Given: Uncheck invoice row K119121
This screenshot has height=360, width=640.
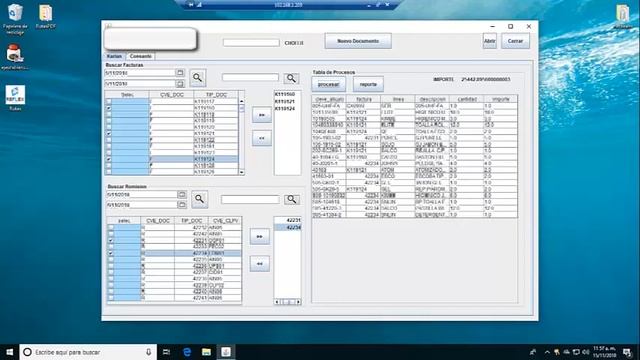Looking at the screenshot, I should pos(109,133).
